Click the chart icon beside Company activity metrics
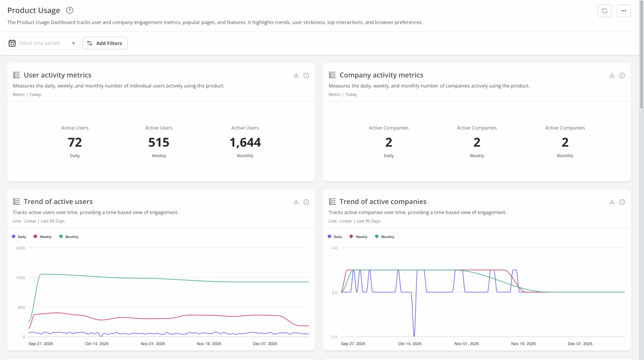Image resolution: width=644 pixels, height=360 pixels. click(332, 75)
